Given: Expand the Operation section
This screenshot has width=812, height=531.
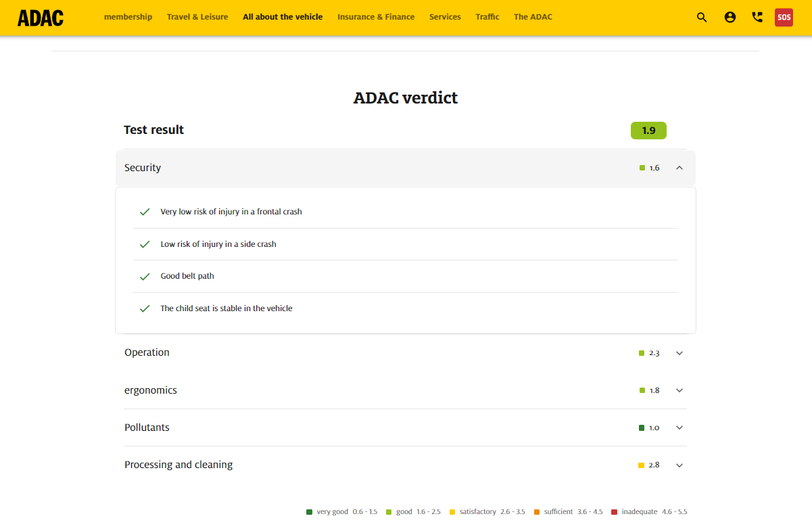Looking at the screenshot, I should pyautogui.click(x=679, y=353).
